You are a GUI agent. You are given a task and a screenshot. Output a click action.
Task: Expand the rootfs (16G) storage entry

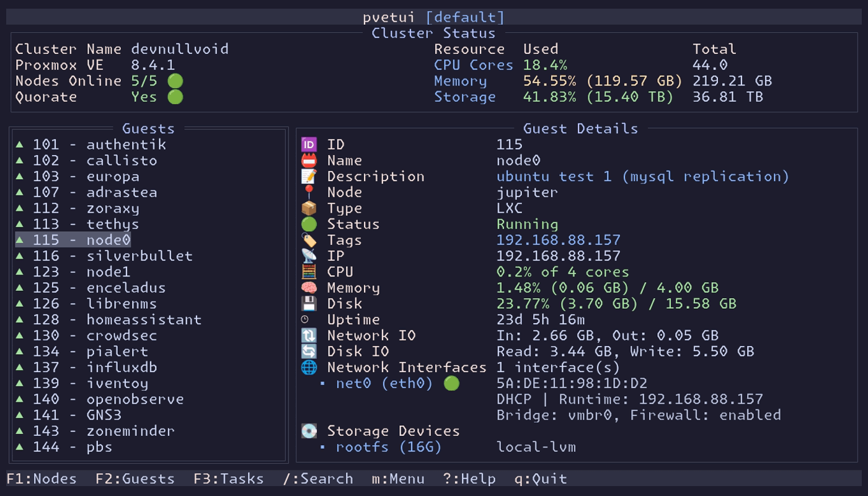(x=388, y=447)
